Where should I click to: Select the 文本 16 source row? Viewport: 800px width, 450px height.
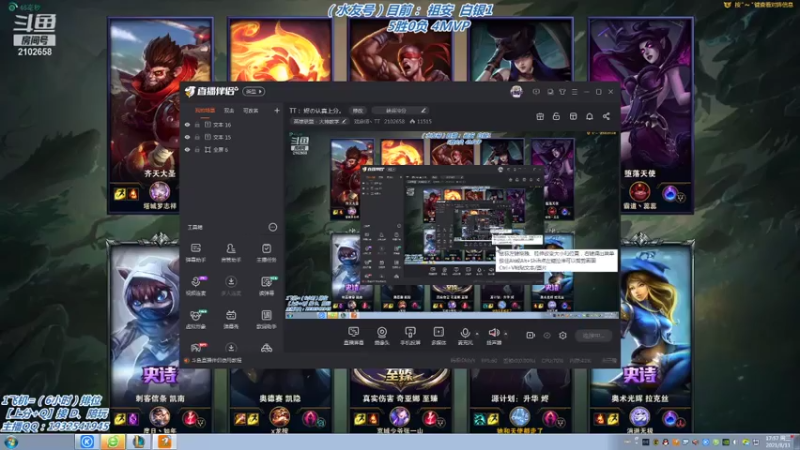(232, 124)
